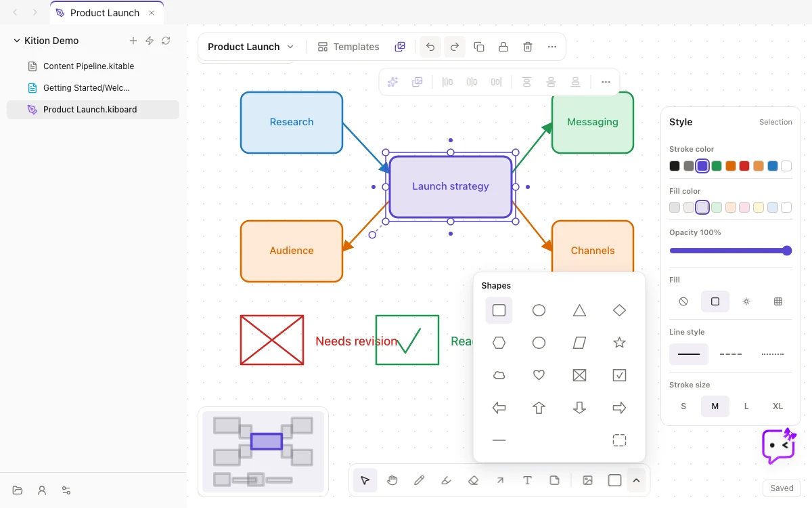Choose dotted line style

point(773,354)
